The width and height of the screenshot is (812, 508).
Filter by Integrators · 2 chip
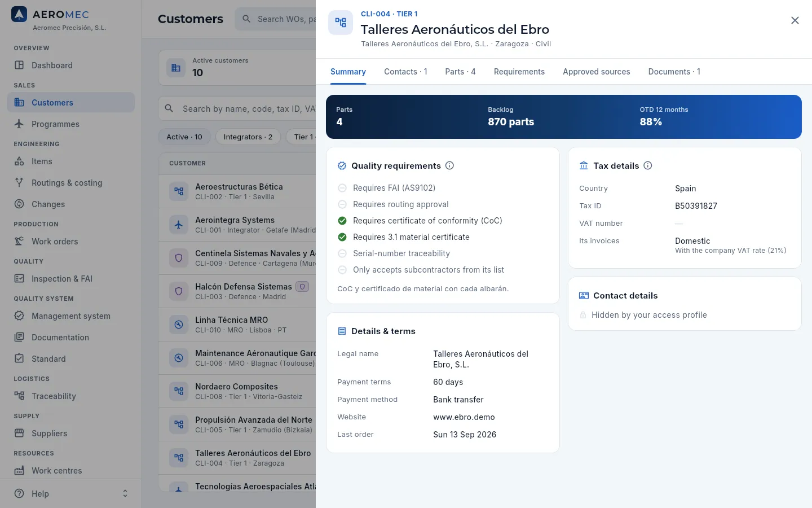248,137
